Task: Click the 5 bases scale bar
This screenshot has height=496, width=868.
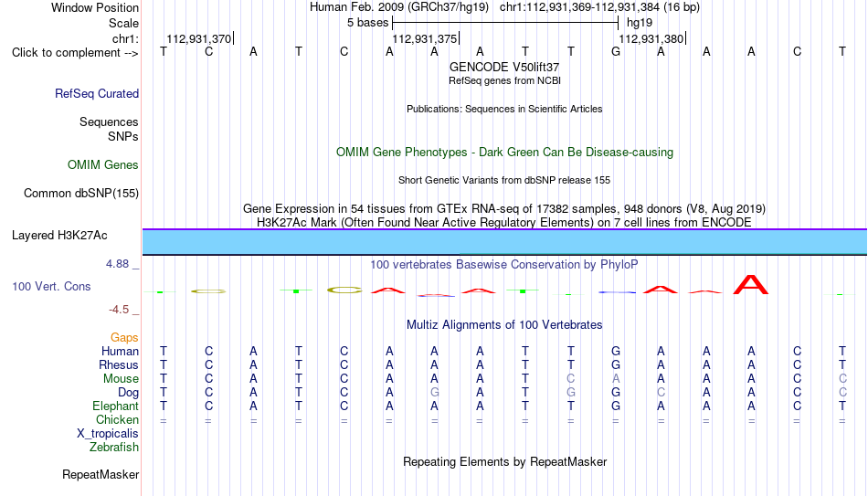Action: pyautogui.click(x=505, y=23)
